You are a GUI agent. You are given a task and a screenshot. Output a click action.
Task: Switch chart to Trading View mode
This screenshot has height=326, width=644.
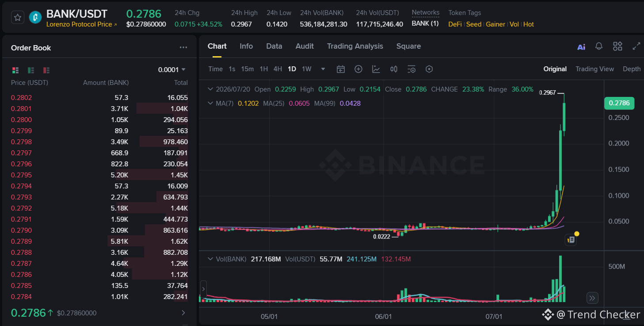coord(594,69)
